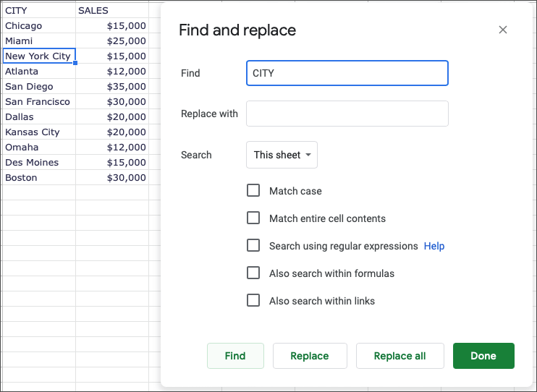
Task: Enable Also search within formulas checkbox
Action: point(253,273)
